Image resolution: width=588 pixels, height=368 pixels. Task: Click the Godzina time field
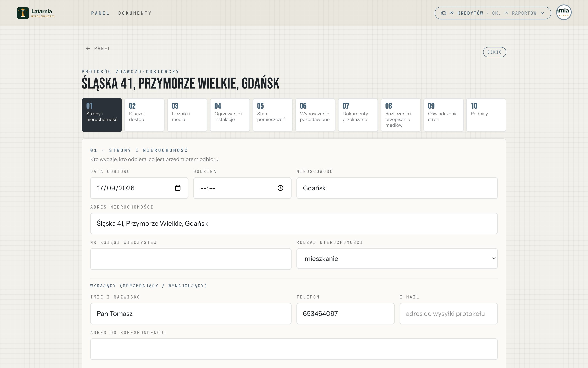[242, 188]
